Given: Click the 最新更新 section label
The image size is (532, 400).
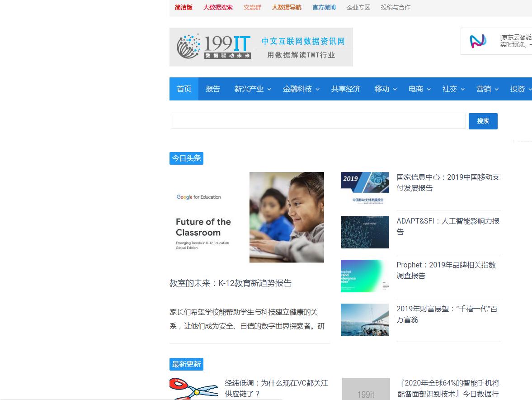Looking at the screenshot, I should [x=186, y=364].
